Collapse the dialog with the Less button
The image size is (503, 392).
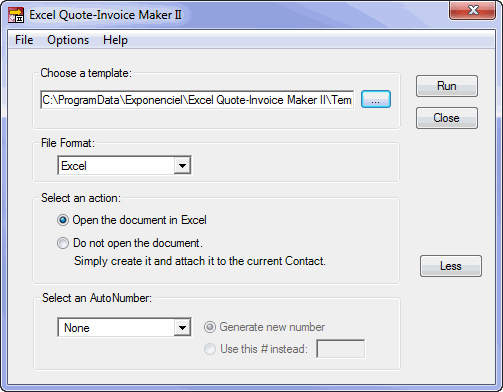tap(451, 266)
